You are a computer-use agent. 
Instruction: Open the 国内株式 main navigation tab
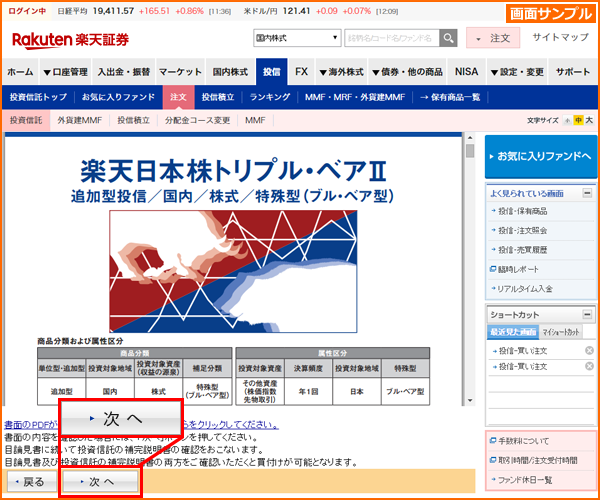230,72
